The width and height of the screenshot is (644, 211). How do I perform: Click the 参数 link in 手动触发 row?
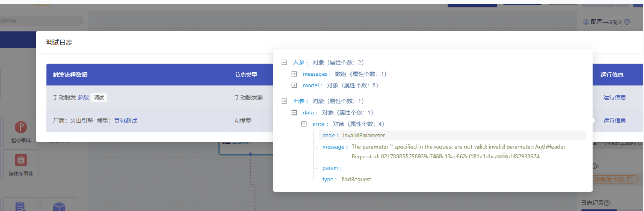[83, 98]
